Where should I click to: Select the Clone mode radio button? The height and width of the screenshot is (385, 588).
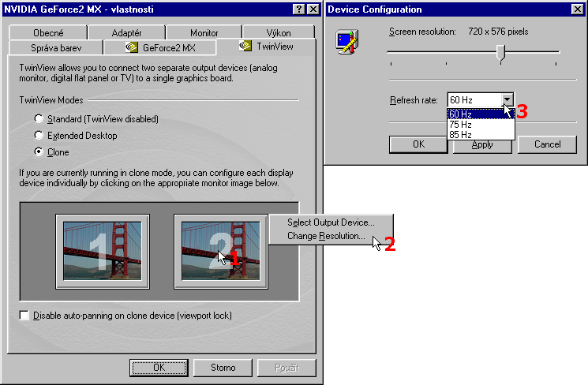[x=38, y=151]
